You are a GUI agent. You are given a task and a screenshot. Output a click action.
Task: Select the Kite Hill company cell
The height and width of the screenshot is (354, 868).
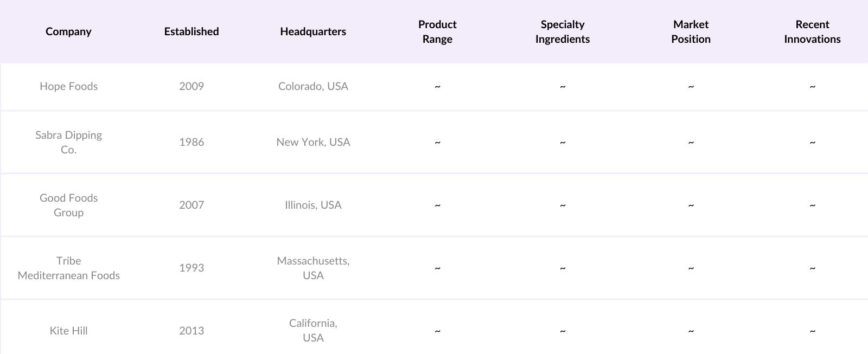(69, 331)
